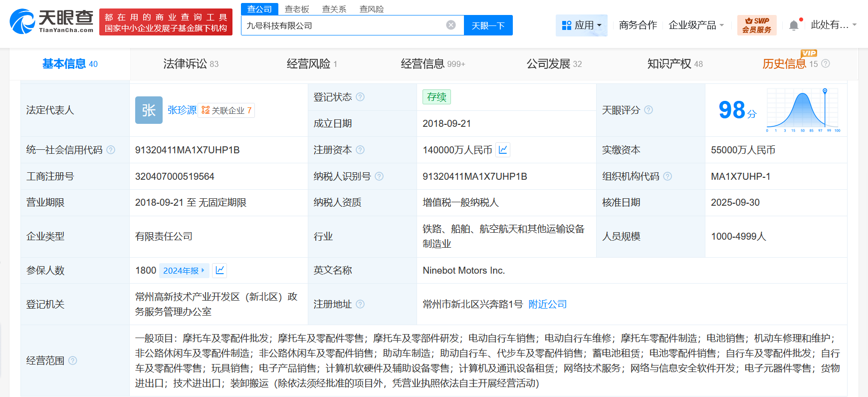The image size is (868, 397).
Task: View registered capital trend chart
Action: (503, 150)
